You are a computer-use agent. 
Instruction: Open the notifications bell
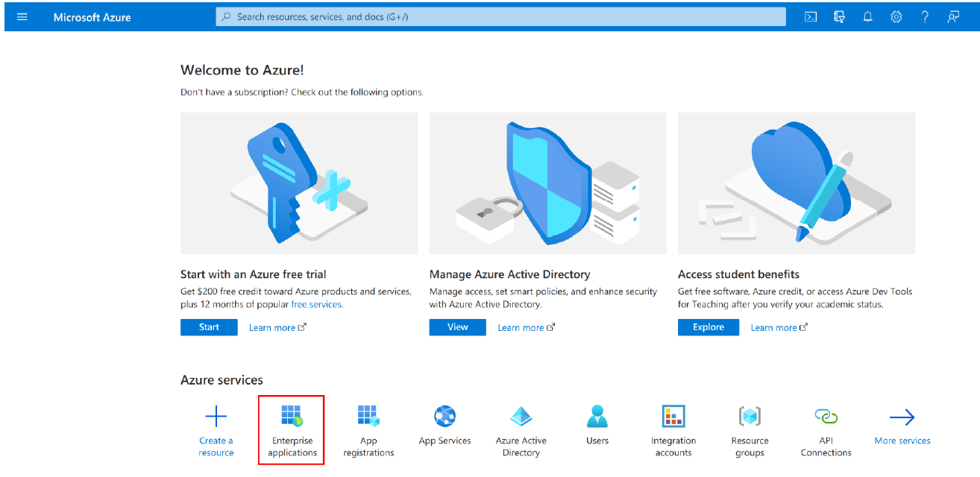tap(867, 16)
